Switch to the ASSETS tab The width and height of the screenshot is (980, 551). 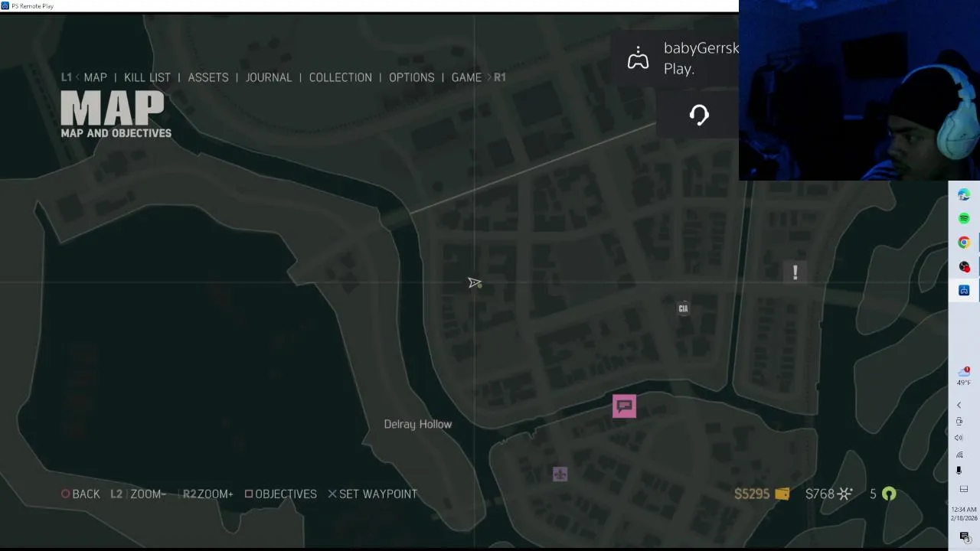208,77
